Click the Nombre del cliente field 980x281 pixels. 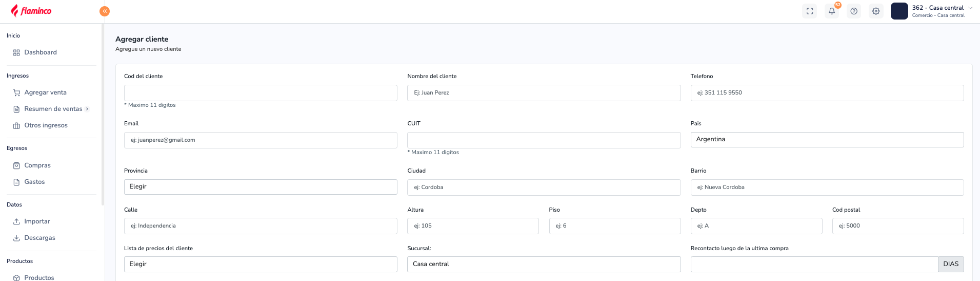[x=544, y=93]
